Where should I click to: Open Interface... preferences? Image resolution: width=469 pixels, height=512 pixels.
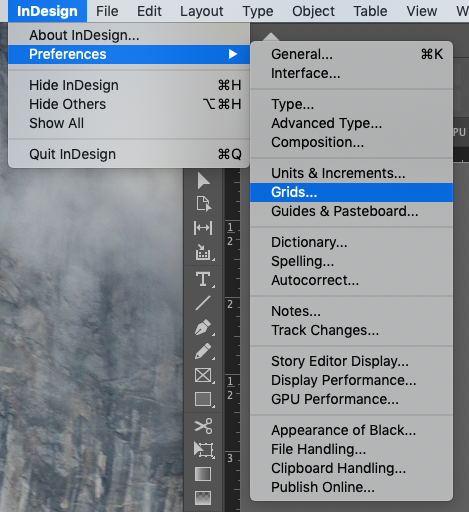click(x=351, y=73)
